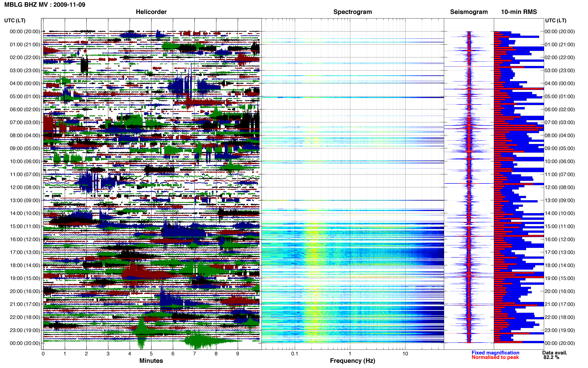Click the '10-min RMS' panel heading
The image size is (588, 368).
(519, 12)
